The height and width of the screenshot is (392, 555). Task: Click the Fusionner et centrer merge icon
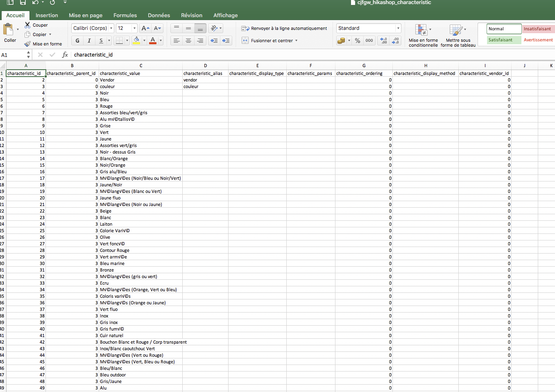click(x=245, y=41)
